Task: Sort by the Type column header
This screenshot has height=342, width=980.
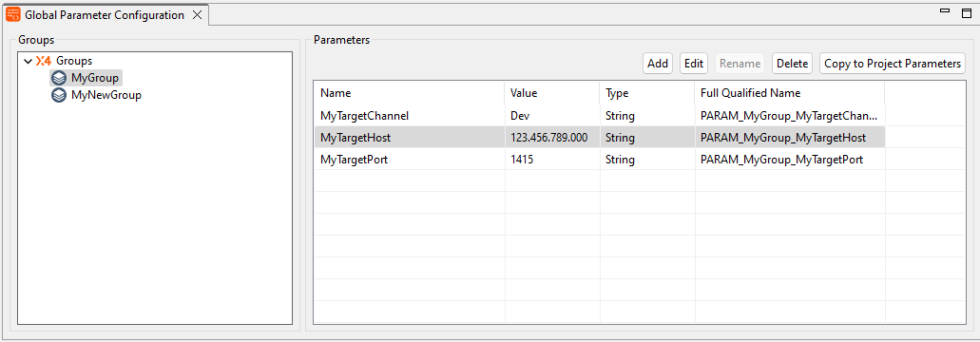Action: point(647,93)
